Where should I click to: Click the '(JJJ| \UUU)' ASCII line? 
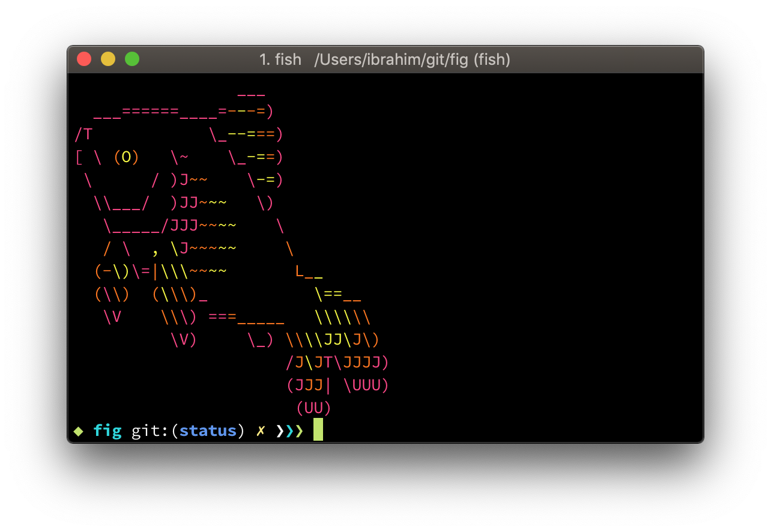coord(338,385)
